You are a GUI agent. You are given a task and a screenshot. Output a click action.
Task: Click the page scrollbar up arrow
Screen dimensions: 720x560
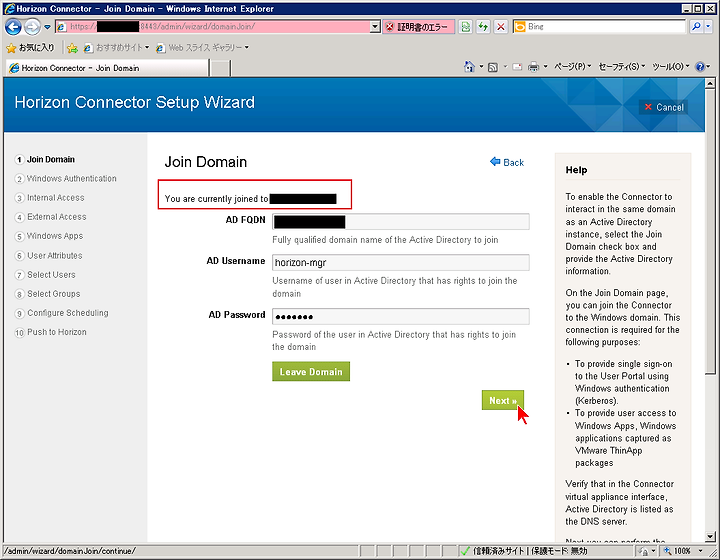click(x=710, y=84)
